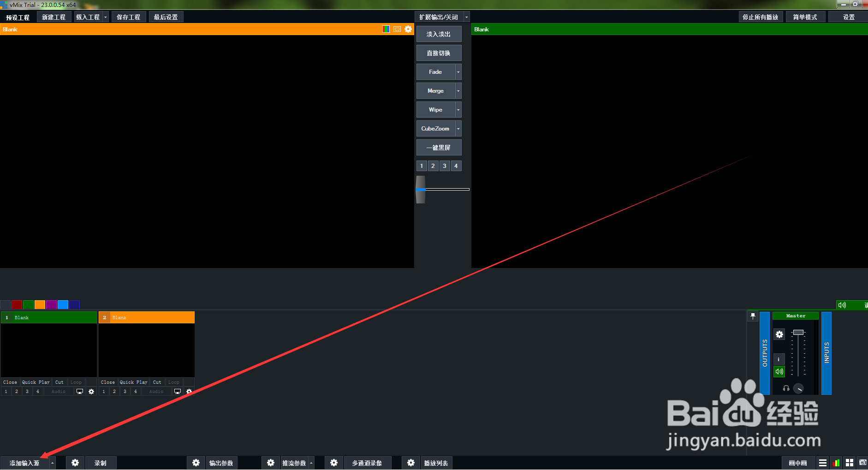Toggle overlay 2 under transition buttons
The image size is (868, 470).
tap(433, 166)
